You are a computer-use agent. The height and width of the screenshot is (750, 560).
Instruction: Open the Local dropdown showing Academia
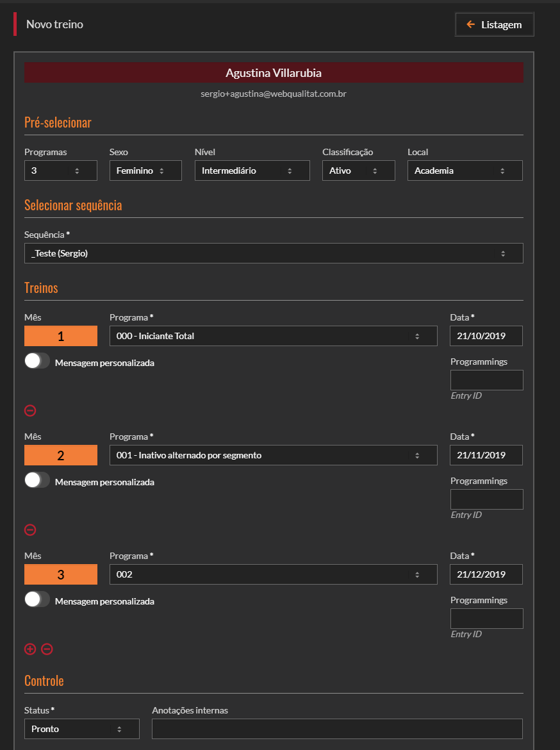point(465,171)
